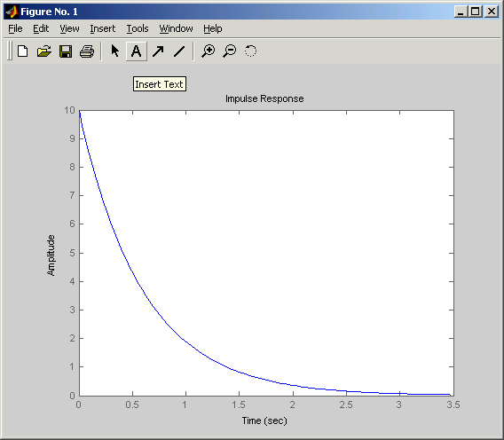Open the Insert menu

(103, 28)
